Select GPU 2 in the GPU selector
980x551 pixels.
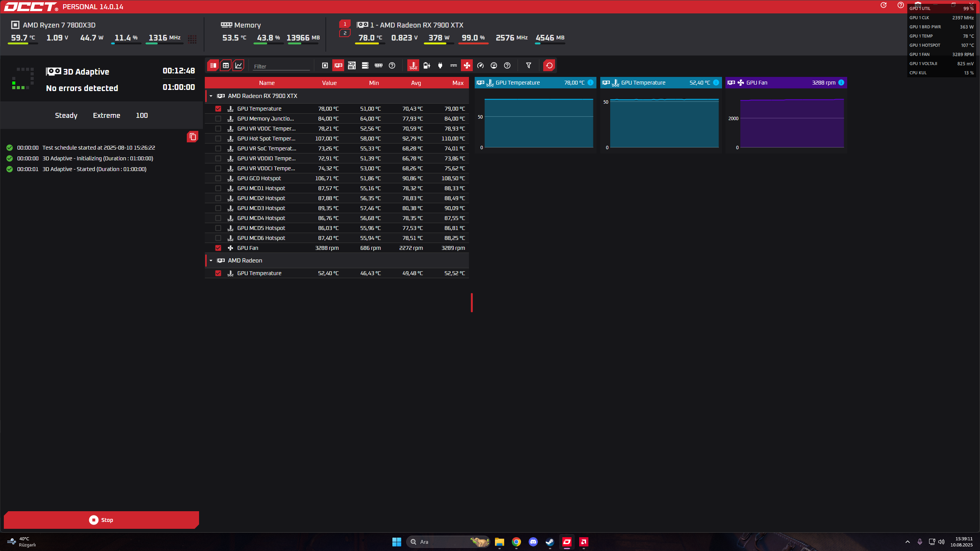[345, 33]
